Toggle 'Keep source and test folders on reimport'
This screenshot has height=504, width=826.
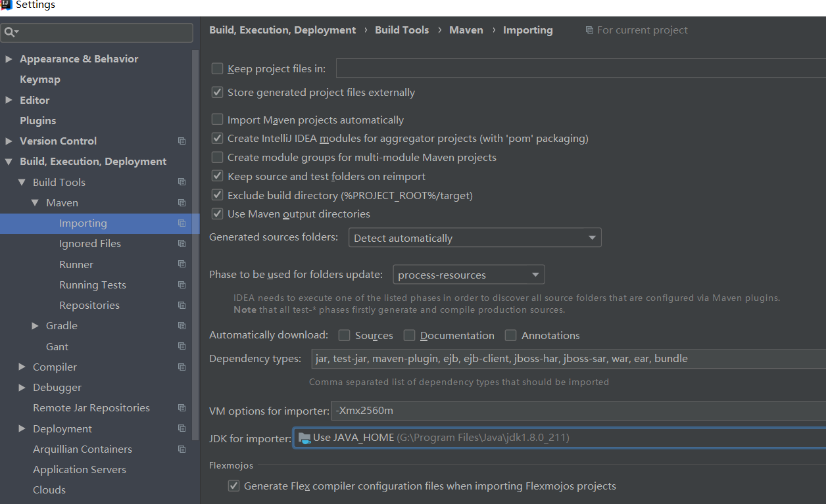pos(217,176)
